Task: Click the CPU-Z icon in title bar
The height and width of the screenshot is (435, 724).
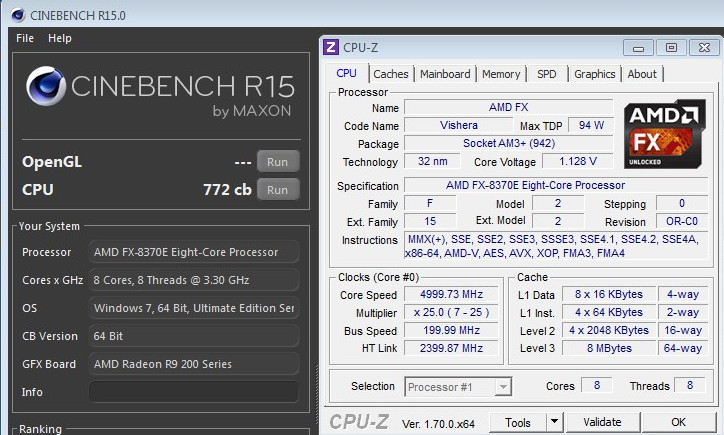Action: tap(331, 47)
